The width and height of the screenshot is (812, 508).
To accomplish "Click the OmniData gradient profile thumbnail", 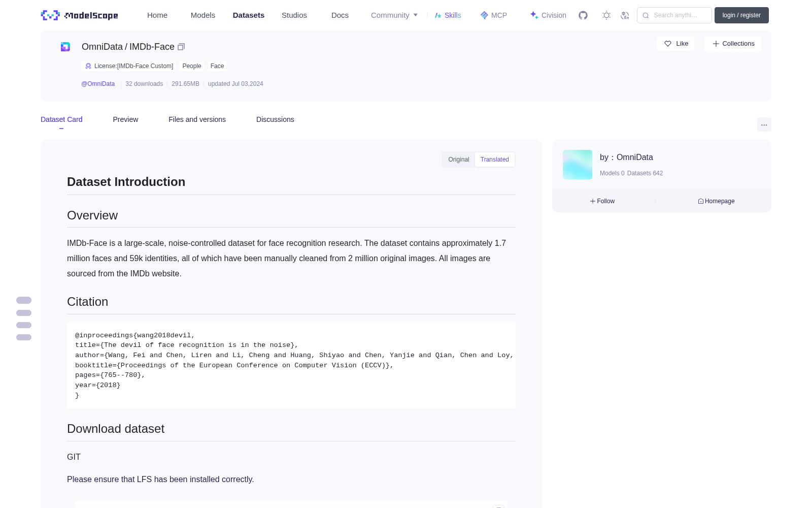I will [x=578, y=165].
